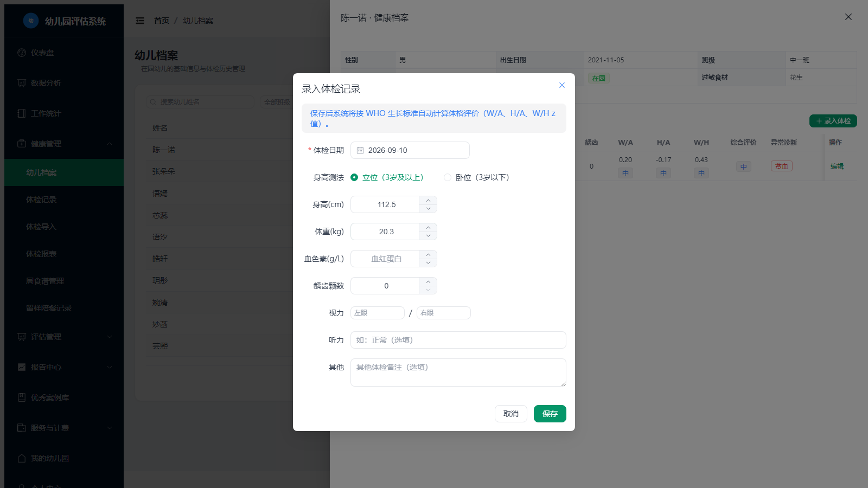Image resolution: width=868 pixels, height=488 pixels.
Task: Collapse the 健康管理 sidebar group
Action: [x=64, y=144]
